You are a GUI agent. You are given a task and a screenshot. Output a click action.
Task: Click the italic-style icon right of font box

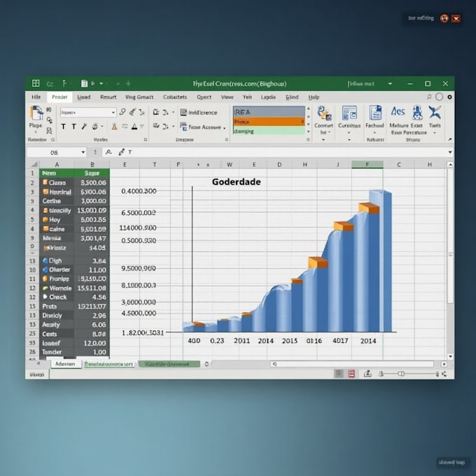(x=122, y=112)
